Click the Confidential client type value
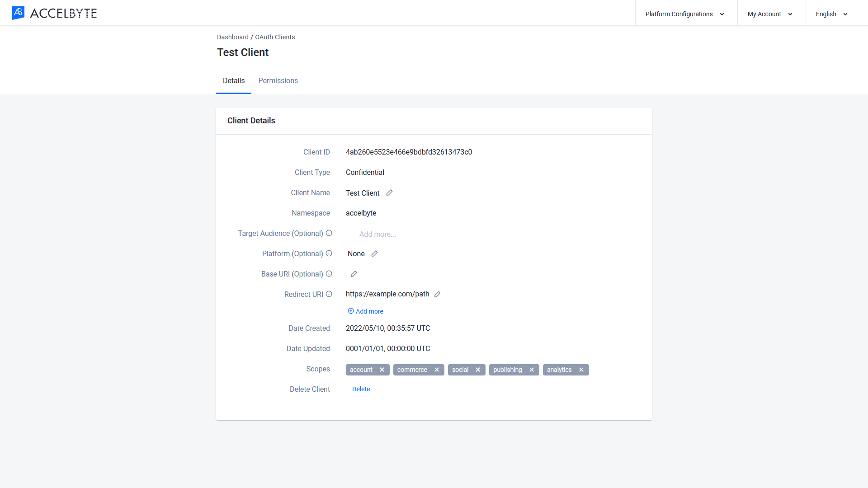 (x=365, y=173)
